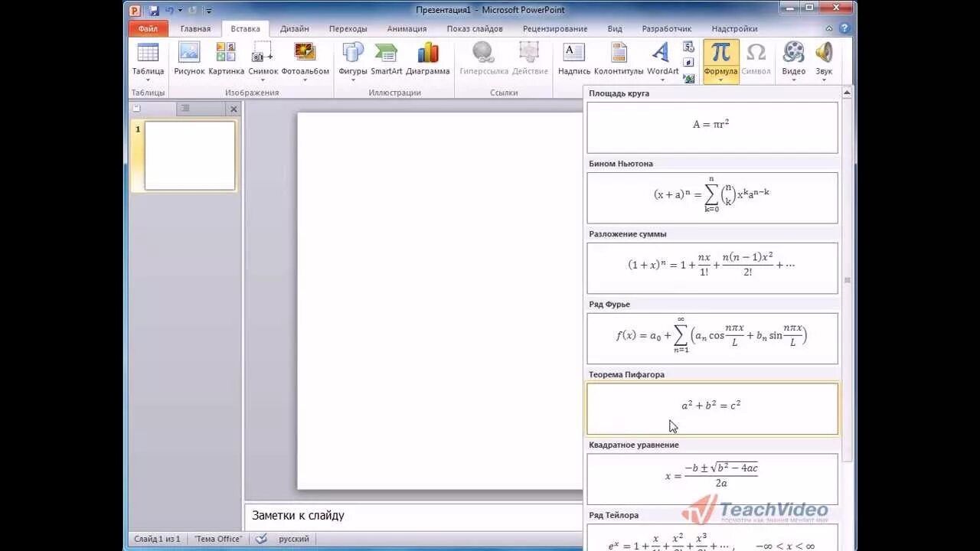980x551 pixels.
Task: Switch to the Анимация tab
Action: point(407,29)
